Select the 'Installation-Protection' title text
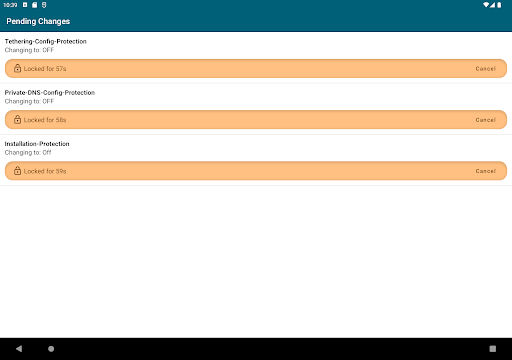The width and height of the screenshot is (512, 360). (x=37, y=144)
